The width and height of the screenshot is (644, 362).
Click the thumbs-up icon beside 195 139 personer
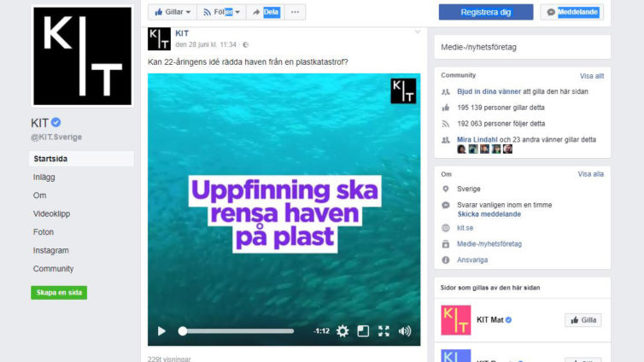pyautogui.click(x=446, y=108)
